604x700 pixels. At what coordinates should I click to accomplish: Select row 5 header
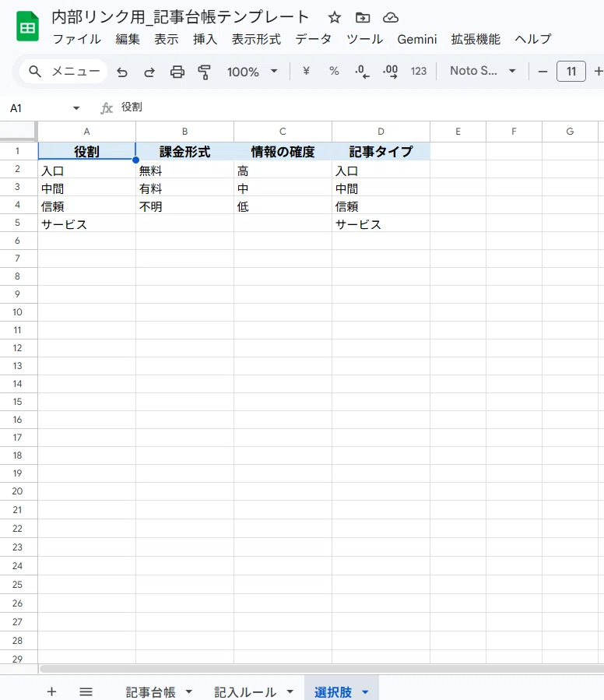[x=17, y=223]
